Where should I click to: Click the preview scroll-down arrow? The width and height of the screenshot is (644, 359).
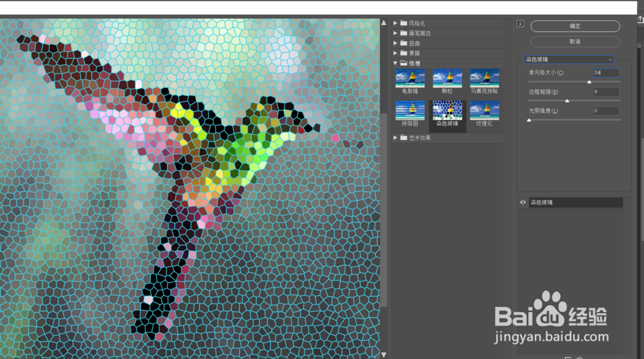click(x=384, y=354)
